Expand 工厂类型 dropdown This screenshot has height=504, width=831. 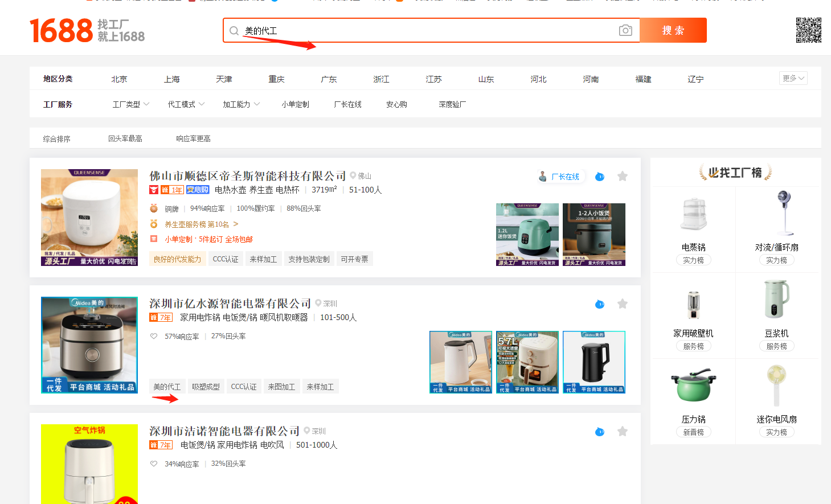[130, 104]
